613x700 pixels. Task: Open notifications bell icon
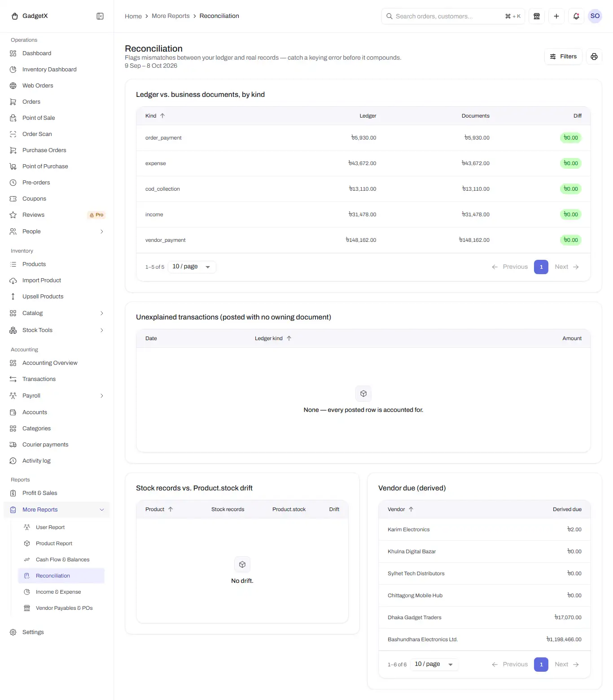tap(576, 16)
